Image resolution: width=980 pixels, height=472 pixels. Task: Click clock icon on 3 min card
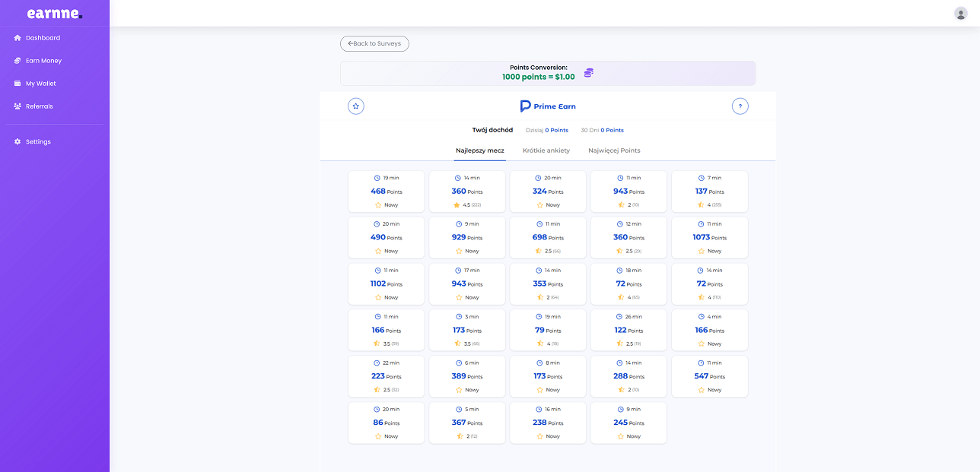click(x=459, y=317)
